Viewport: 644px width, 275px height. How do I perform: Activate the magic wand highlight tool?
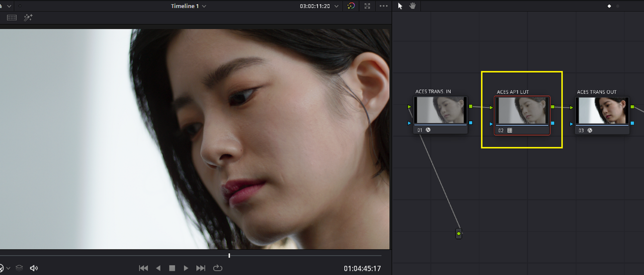28,18
